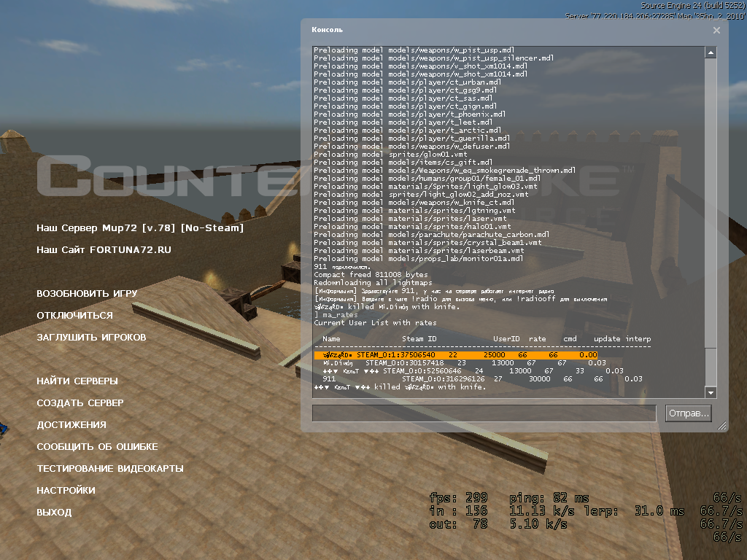Click player 911 row STEAM_0:0:316296126
Image resolution: width=747 pixels, height=560 pixels.
pos(482,379)
